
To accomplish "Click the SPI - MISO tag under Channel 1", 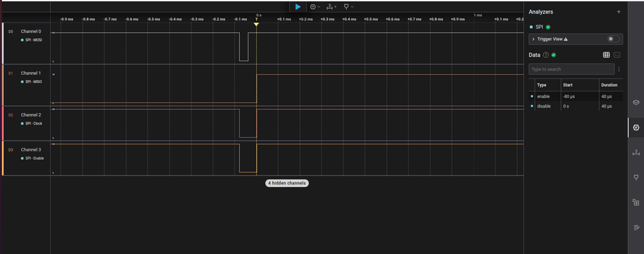I will 32,82.
